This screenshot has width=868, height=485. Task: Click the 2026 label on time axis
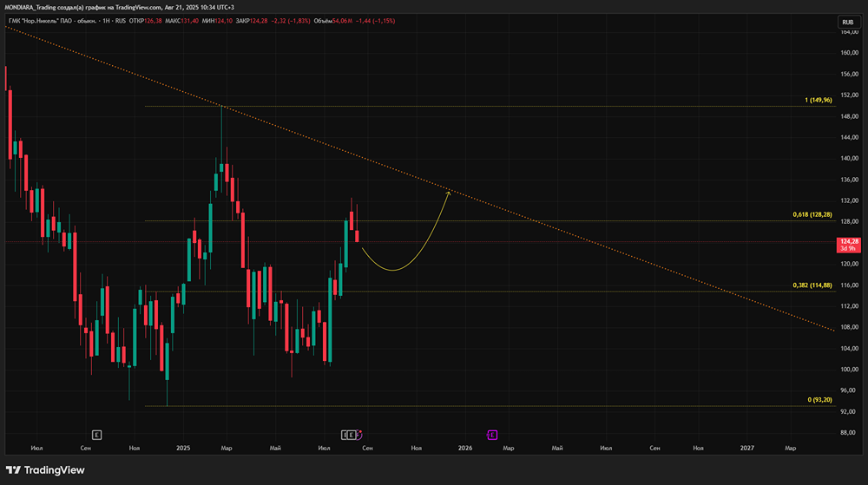[x=465, y=448]
